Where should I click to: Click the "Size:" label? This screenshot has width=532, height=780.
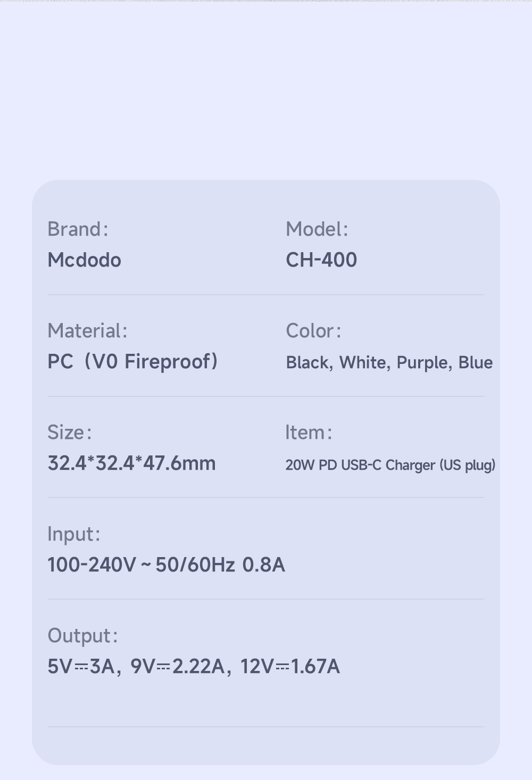69,433
